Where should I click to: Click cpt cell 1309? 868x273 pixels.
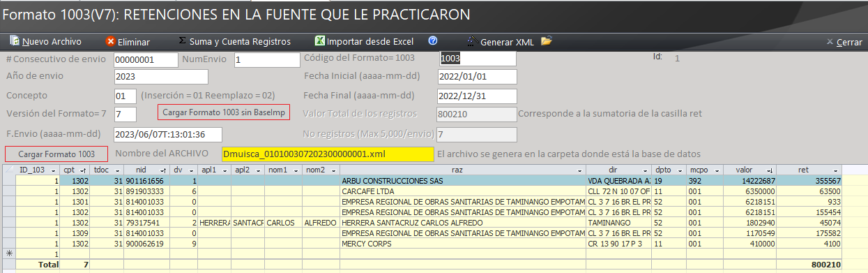(x=75, y=234)
